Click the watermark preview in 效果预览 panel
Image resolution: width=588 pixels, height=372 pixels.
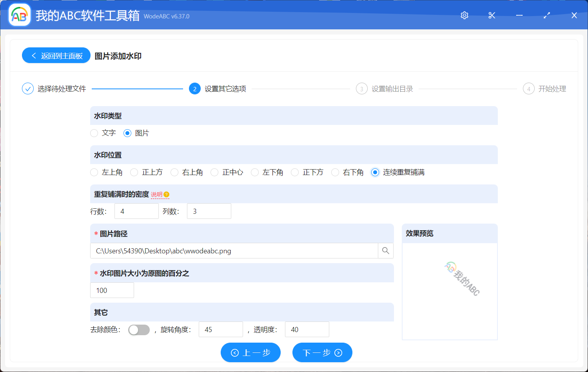[x=463, y=278]
